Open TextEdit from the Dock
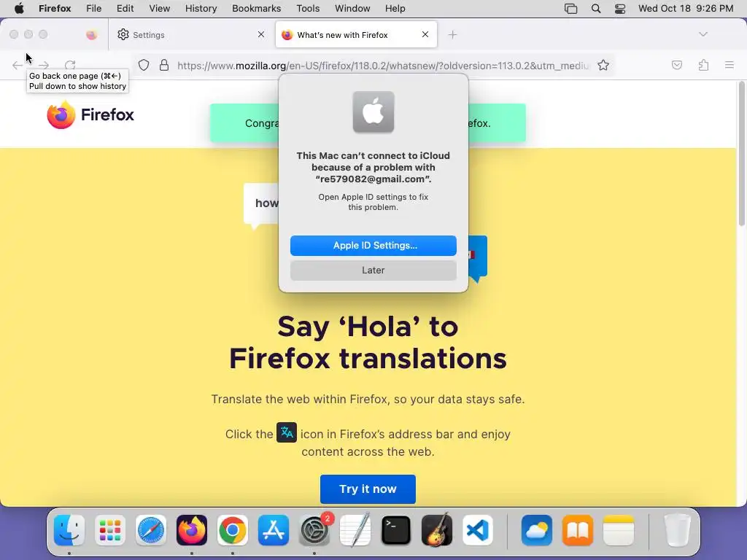747x560 pixels. (355, 530)
